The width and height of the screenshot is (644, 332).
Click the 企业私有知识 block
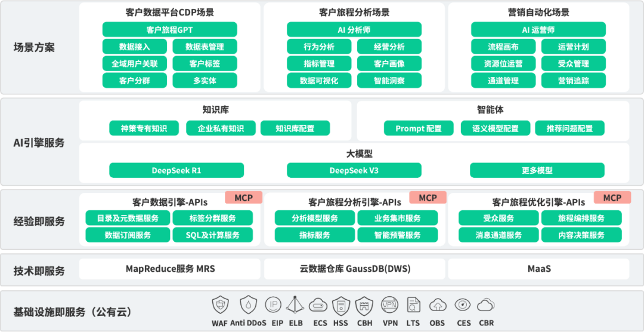221,128
